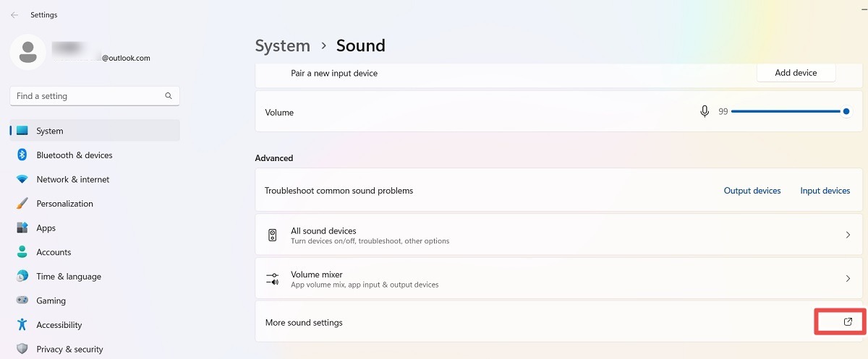Go to Network & internet
This screenshot has height=359, width=868.
(x=95, y=179)
